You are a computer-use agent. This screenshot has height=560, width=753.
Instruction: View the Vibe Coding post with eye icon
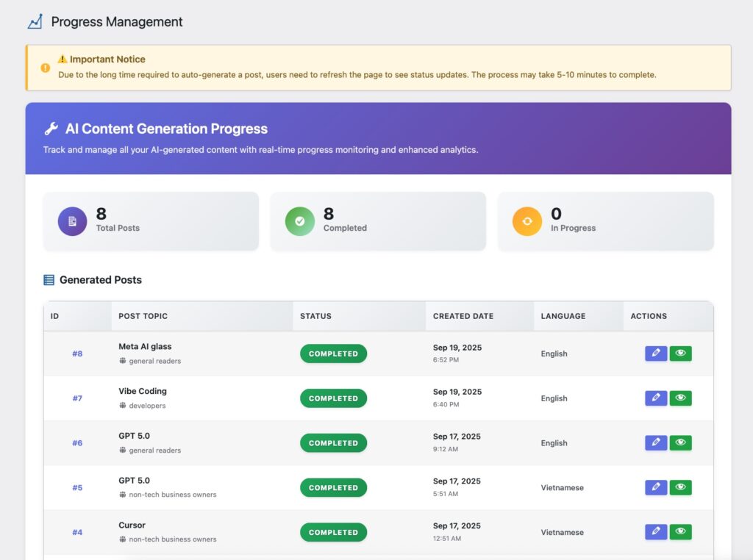[x=680, y=398]
